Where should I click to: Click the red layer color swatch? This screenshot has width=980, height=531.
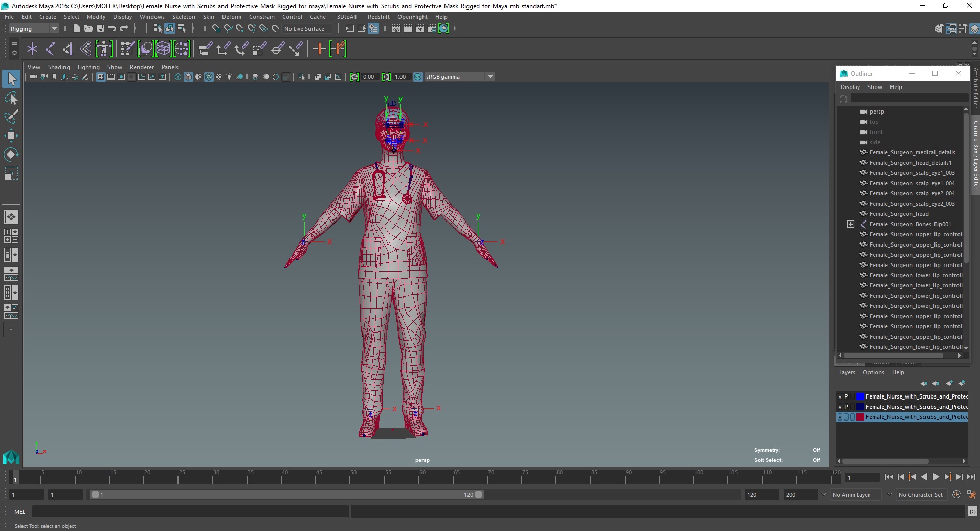[860, 417]
